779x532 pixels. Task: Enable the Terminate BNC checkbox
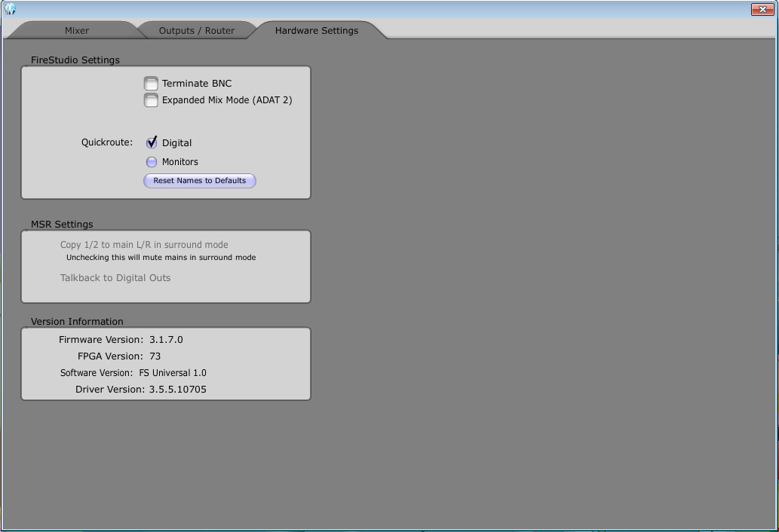click(151, 84)
